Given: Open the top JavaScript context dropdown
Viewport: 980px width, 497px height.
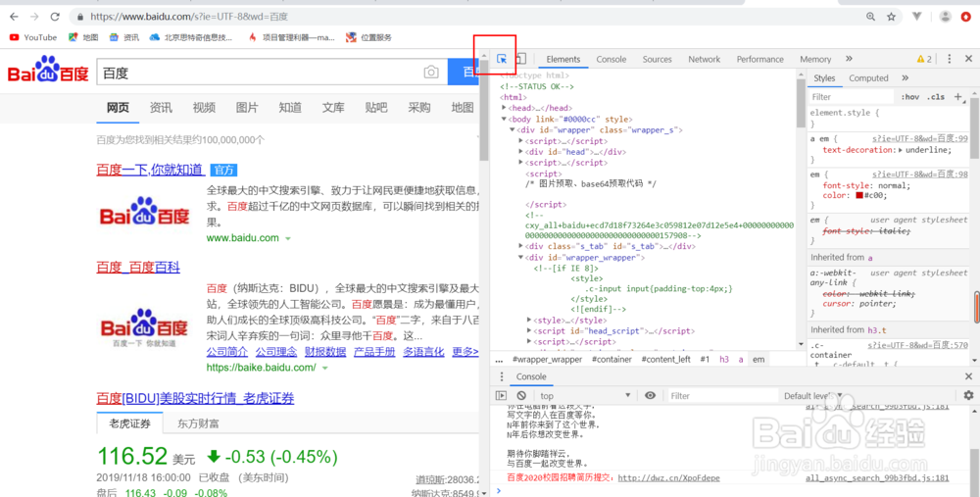Looking at the screenshot, I should pos(585,396).
